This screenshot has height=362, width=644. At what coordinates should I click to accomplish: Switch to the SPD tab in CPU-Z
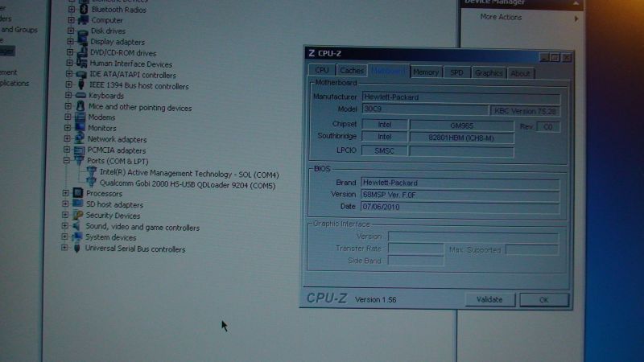click(x=456, y=72)
